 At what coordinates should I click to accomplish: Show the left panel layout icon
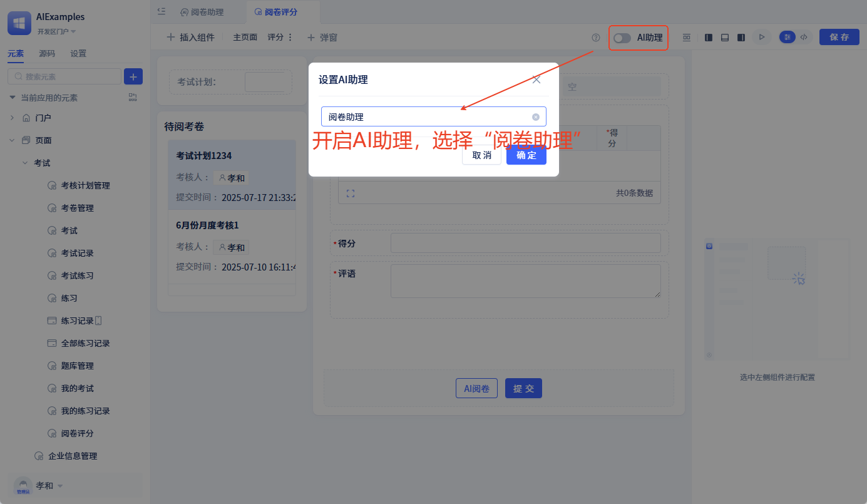click(709, 38)
